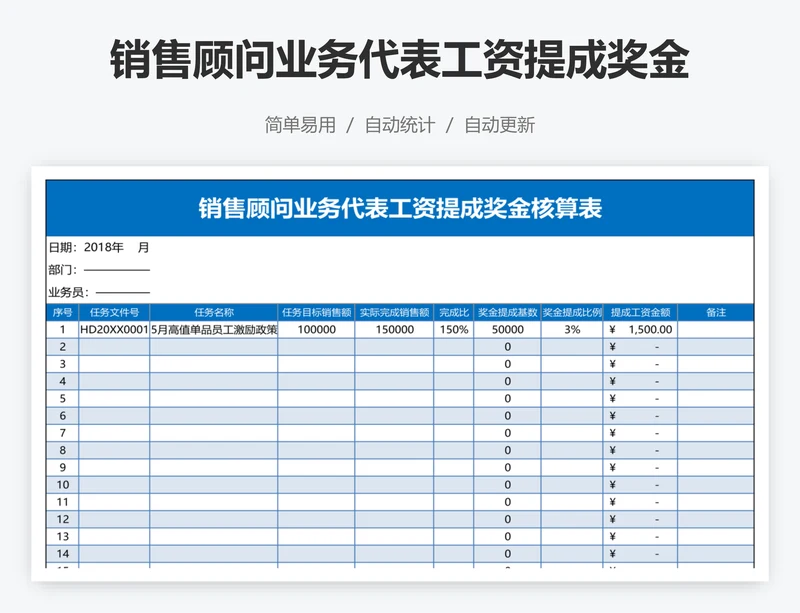
Task: Select row number 6 cell
Action: coord(63,416)
